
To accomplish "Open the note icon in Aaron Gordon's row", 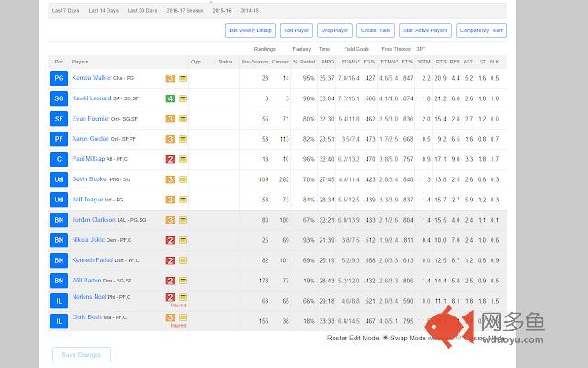I will point(183,139).
